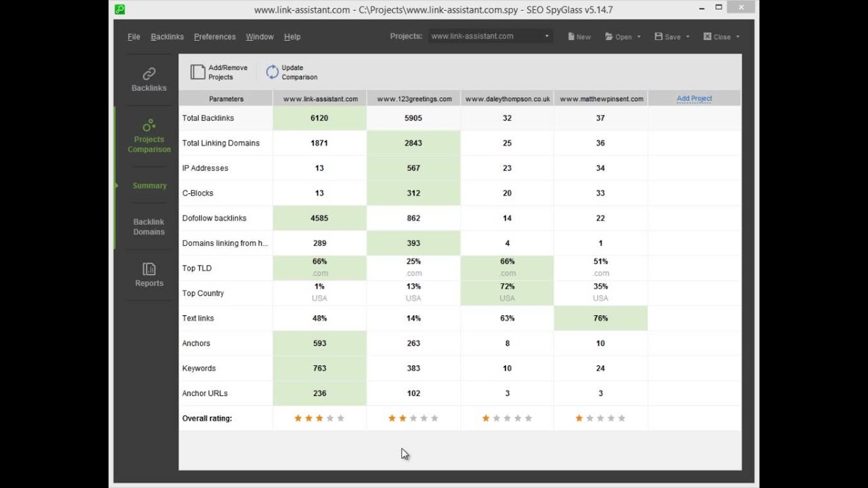Select the Keywords row label
Viewport: 868px width, 488px height.
tap(199, 369)
